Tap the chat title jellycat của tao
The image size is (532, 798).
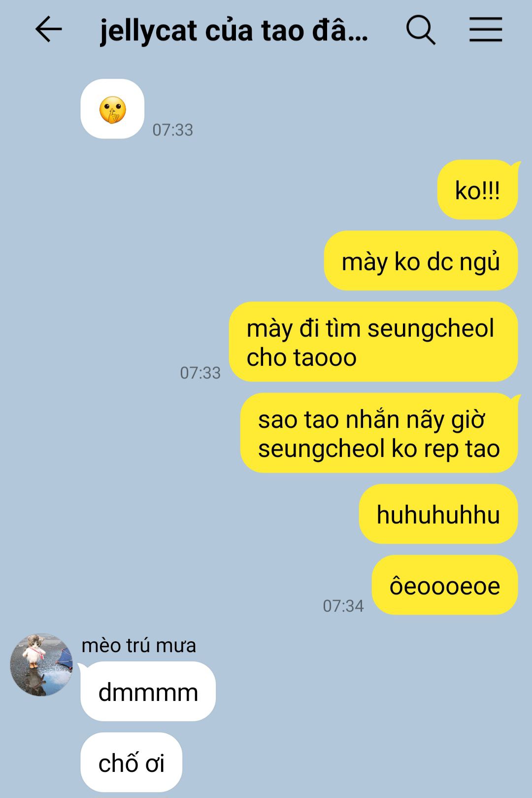pos(234,31)
